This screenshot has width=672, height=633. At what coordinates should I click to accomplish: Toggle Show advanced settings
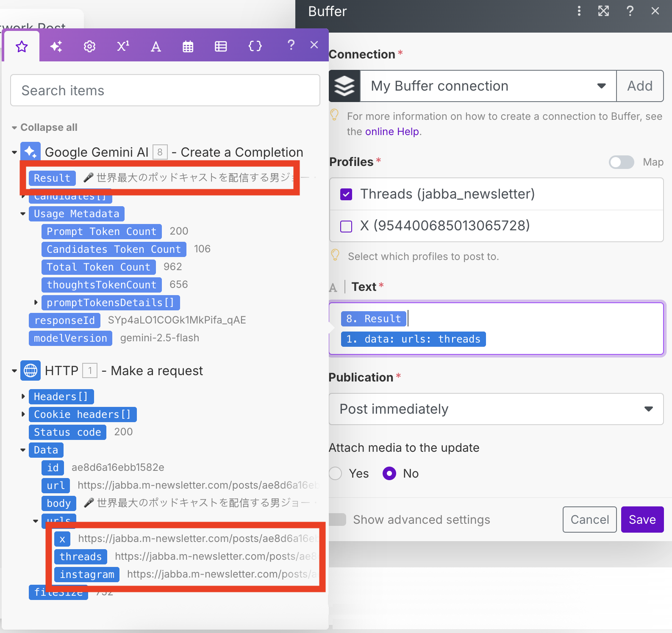tap(337, 520)
